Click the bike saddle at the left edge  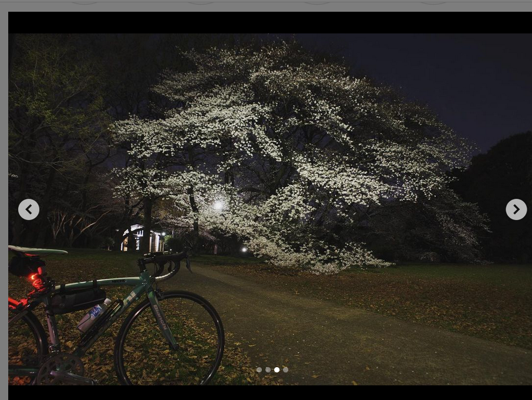pyautogui.click(x=35, y=250)
